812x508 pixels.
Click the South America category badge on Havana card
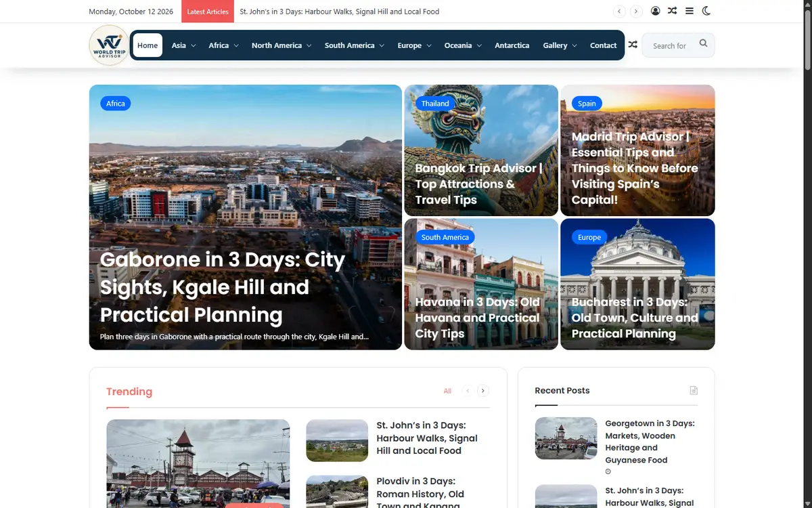coord(445,237)
